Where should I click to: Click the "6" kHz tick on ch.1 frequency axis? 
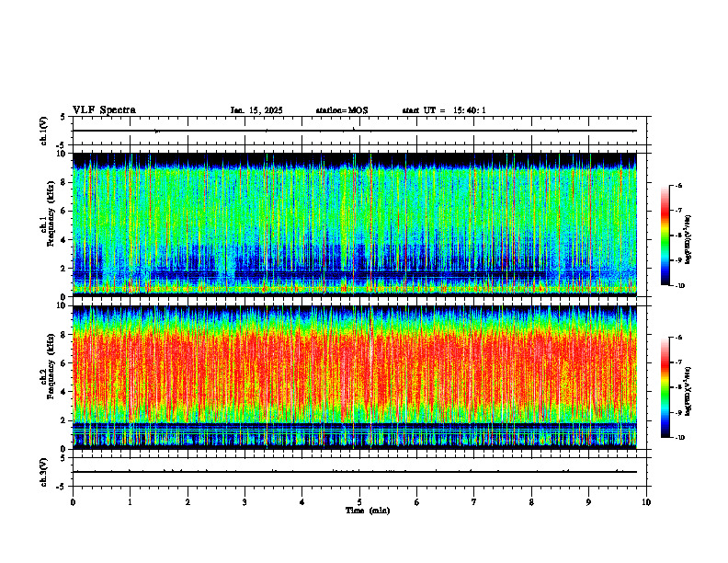64,211
